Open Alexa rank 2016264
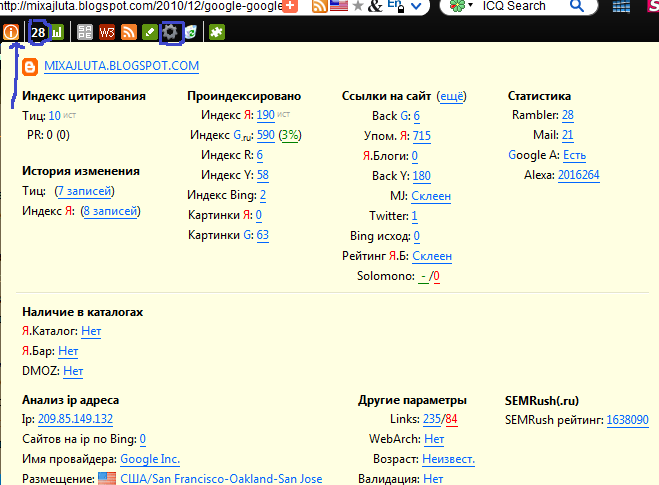 [579, 175]
